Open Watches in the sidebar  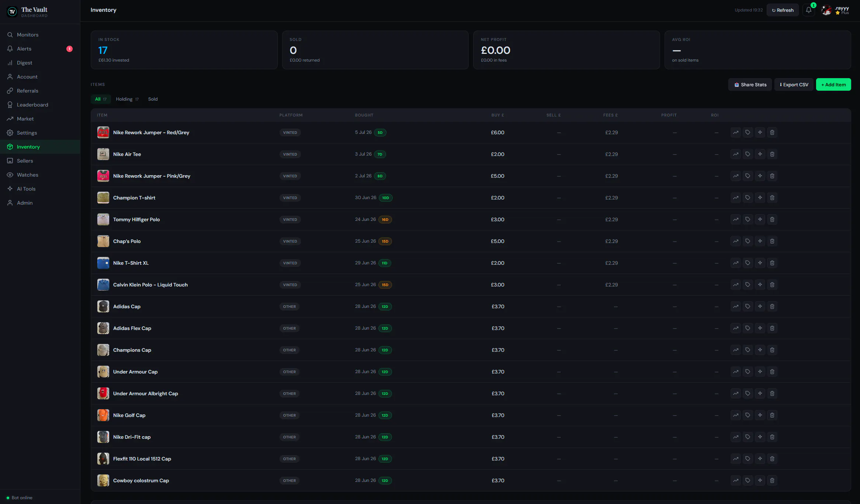40,175
